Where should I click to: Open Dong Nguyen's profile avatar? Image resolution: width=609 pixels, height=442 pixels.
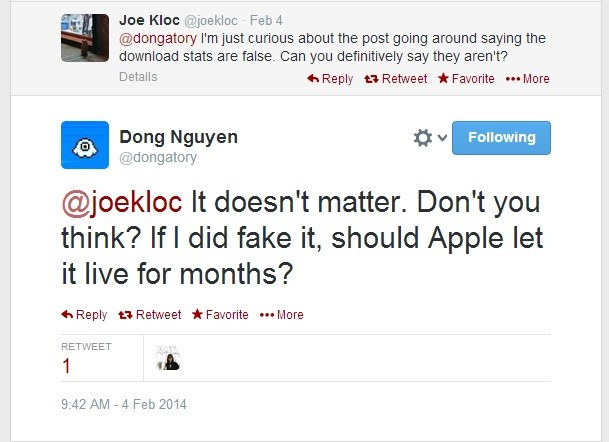[x=85, y=146]
